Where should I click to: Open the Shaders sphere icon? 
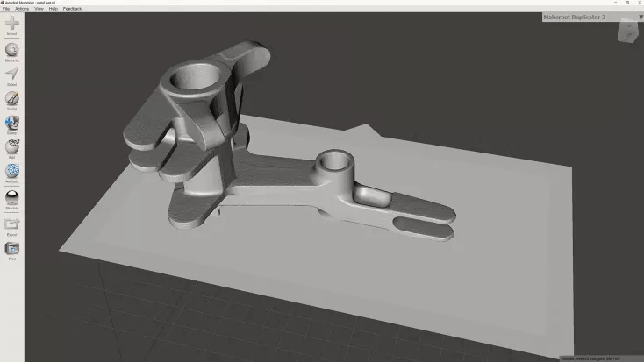pos(12,197)
